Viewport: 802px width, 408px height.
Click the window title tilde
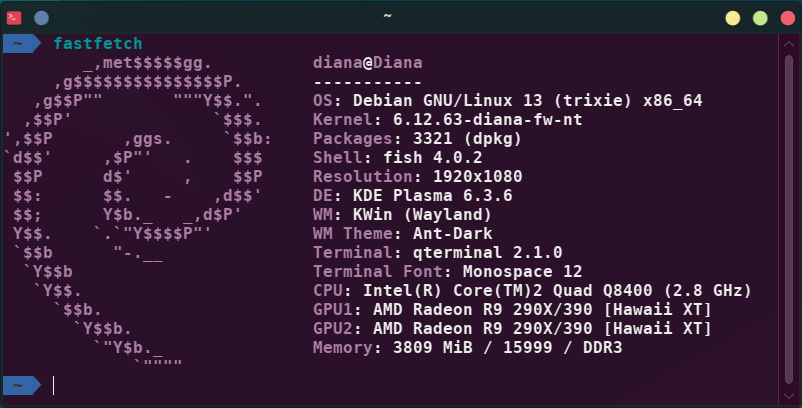[x=387, y=16]
